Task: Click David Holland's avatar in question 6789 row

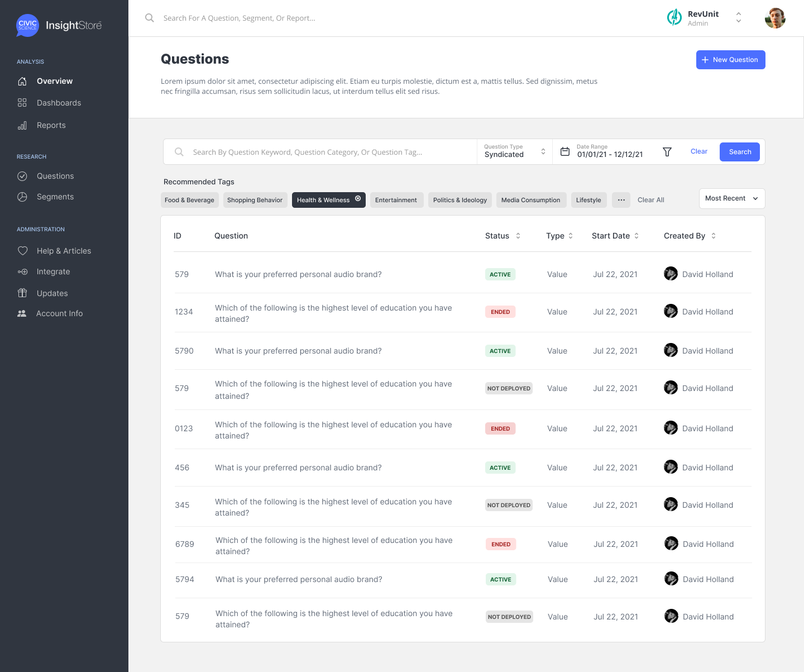Action: pyautogui.click(x=671, y=544)
